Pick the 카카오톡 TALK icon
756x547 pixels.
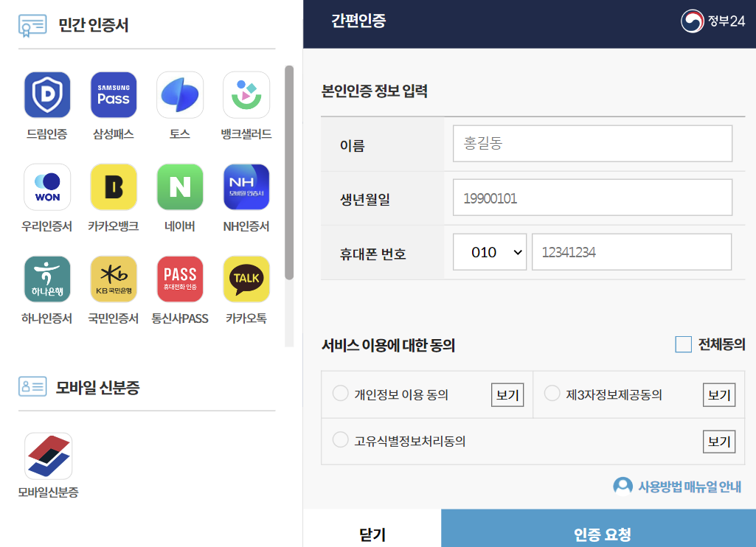click(x=246, y=279)
